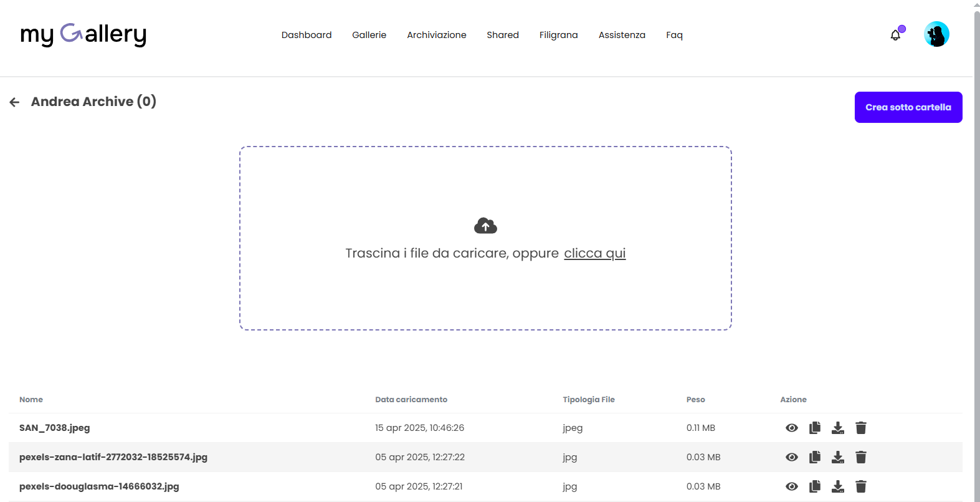Open the Assistenza page
The image size is (980, 502).
622,35
